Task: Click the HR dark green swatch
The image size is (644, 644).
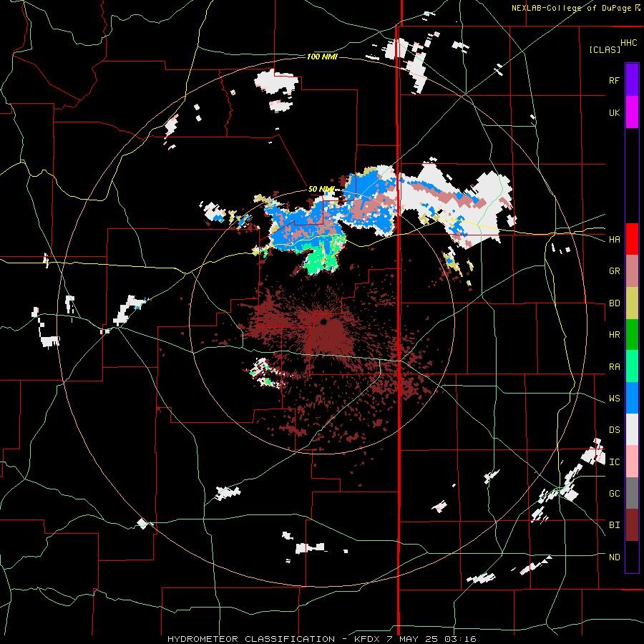Action: (x=632, y=335)
